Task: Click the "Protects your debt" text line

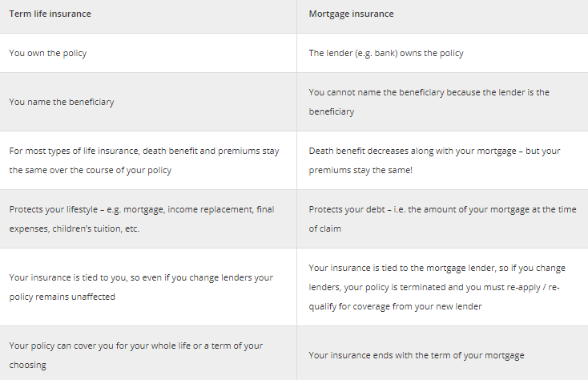Action: coord(442,209)
